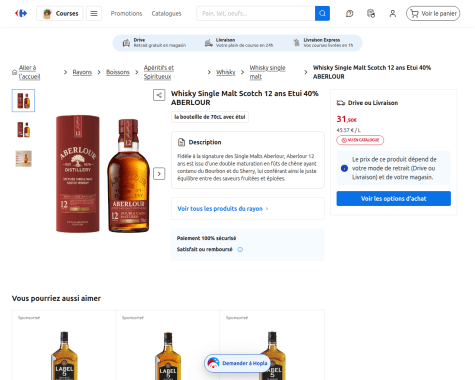This screenshot has height=380, width=475.
Task: Click chevron after produits du rayon
Action: pyautogui.click(x=267, y=209)
